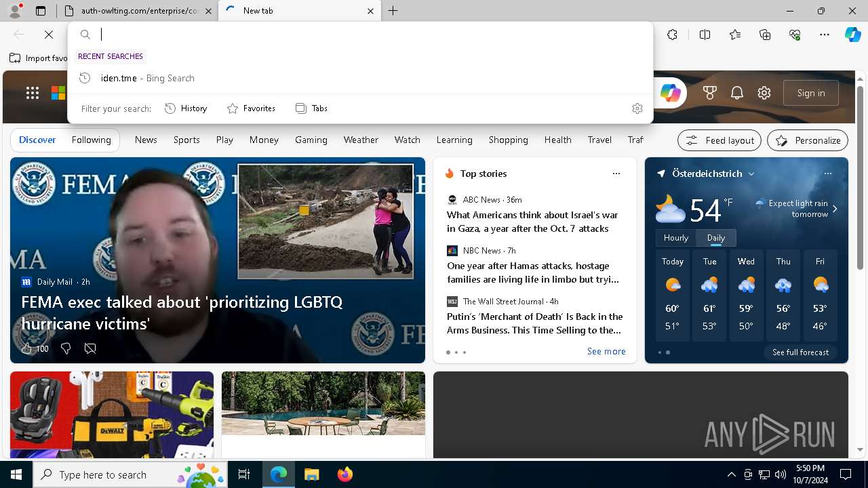Screen dimensions: 868x488
Task: Select the iden.tme recent search
Action: (x=360, y=78)
